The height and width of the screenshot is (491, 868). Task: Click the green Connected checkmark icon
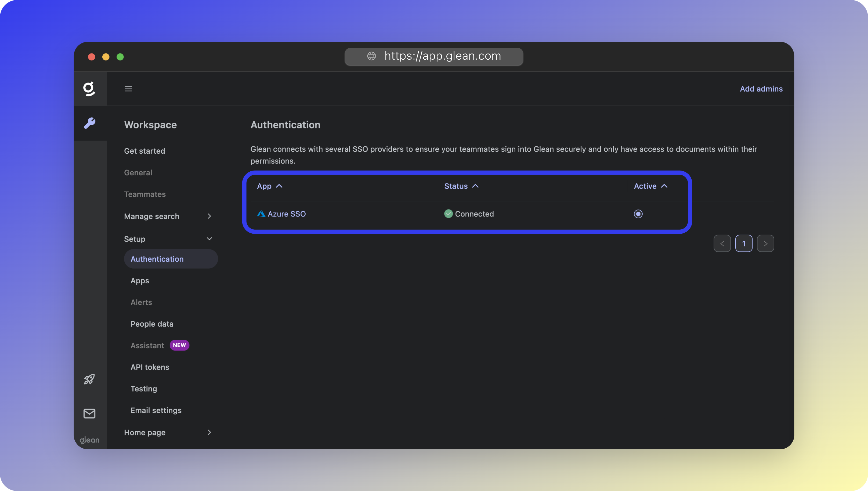(448, 214)
